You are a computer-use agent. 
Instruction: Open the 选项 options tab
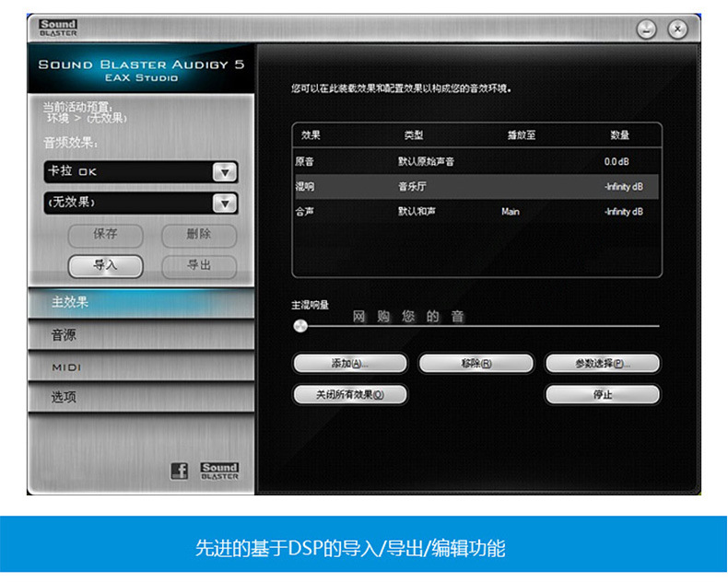[141, 397]
